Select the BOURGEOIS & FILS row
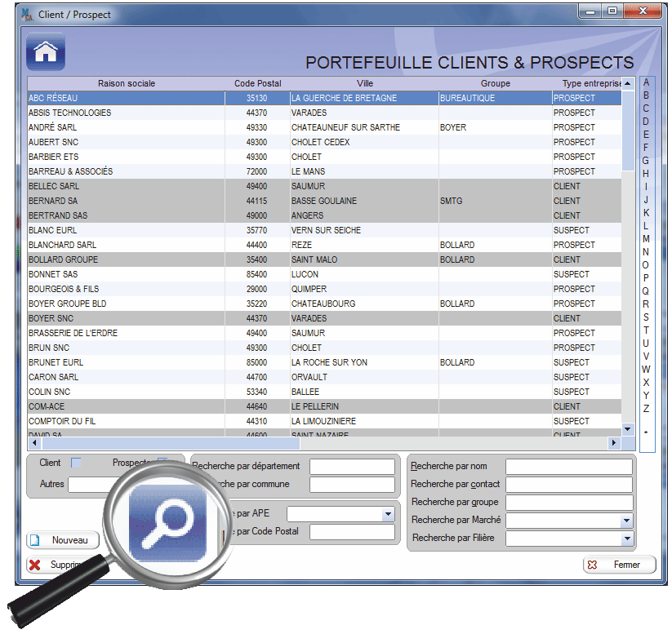This screenshot has width=672, height=634. 324,289
